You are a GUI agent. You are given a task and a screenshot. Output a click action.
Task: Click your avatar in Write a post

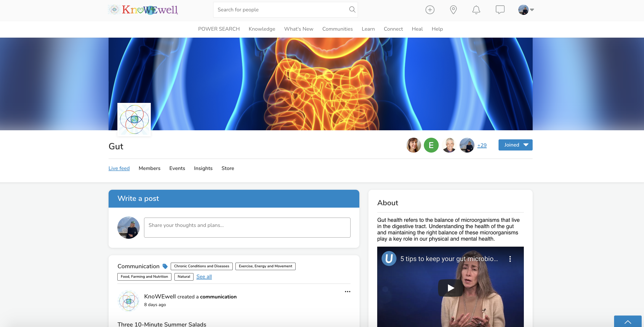coord(129,227)
